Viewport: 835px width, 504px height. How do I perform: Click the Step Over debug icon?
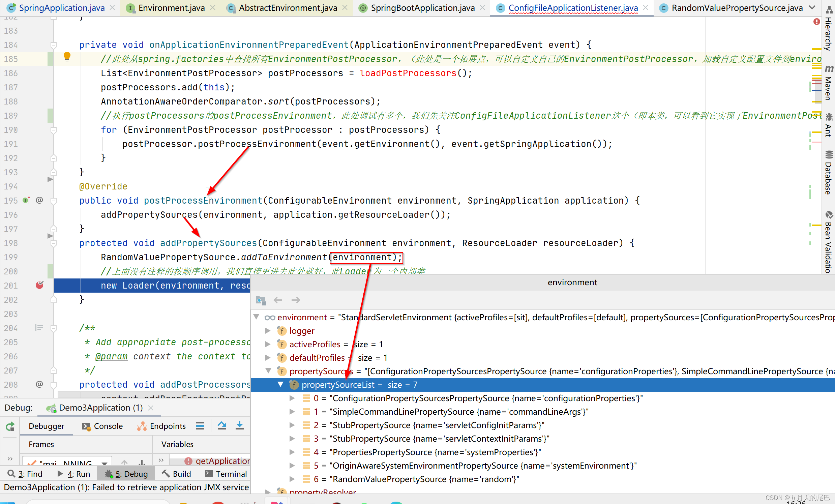point(222,426)
